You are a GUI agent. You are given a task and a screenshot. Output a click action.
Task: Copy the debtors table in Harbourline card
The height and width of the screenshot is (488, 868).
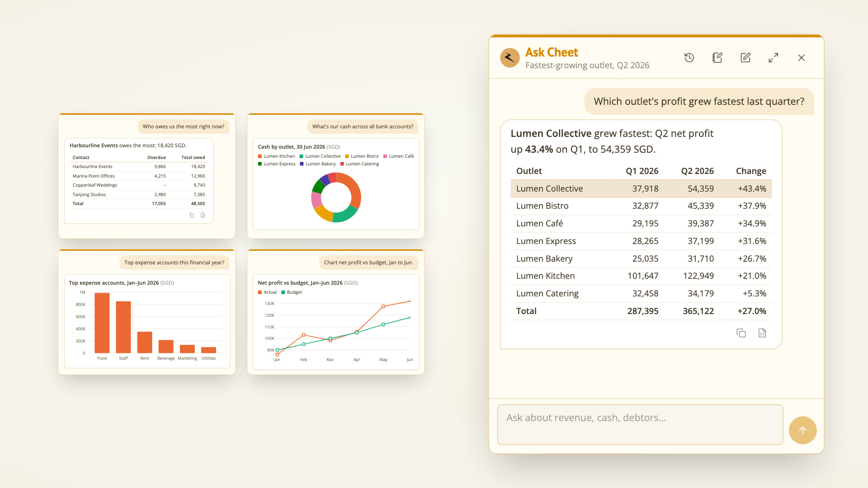point(192,216)
